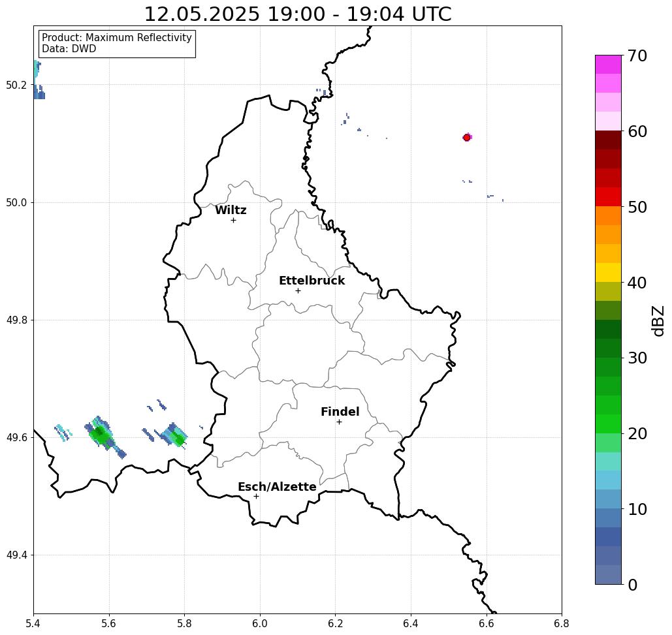This screenshot has height=635, width=672.
Task: Click the '0' tick label on colorbar
Action: point(633,585)
